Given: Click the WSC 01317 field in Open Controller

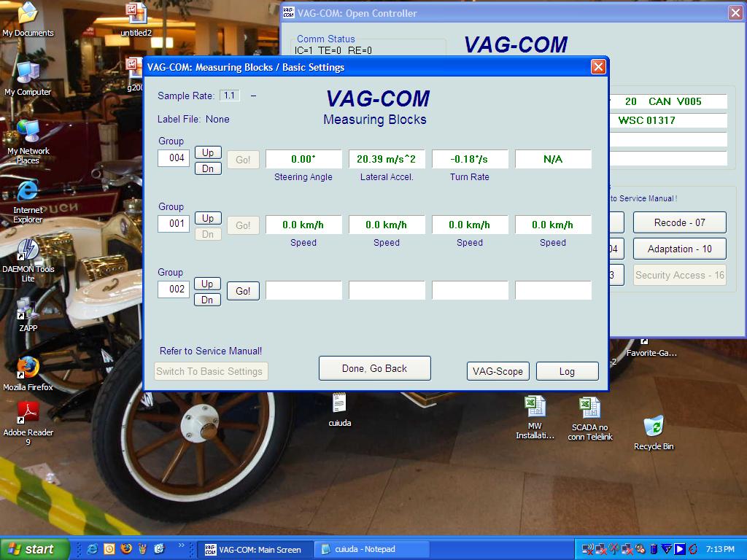Looking at the screenshot, I should (668, 120).
